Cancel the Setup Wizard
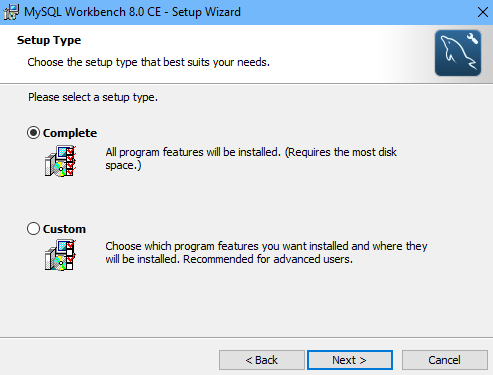The width and height of the screenshot is (493, 375). [x=445, y=360]
